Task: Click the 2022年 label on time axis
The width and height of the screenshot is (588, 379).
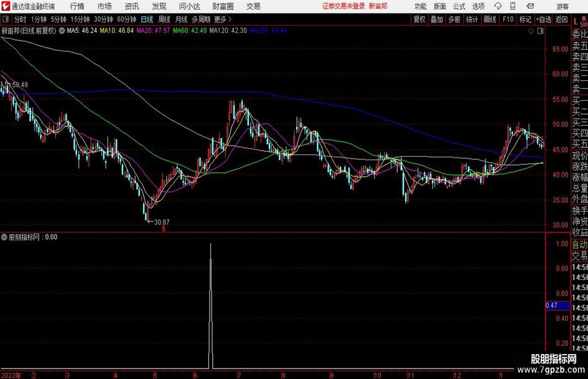Action: pyautogui.click(x=11, y=375)
